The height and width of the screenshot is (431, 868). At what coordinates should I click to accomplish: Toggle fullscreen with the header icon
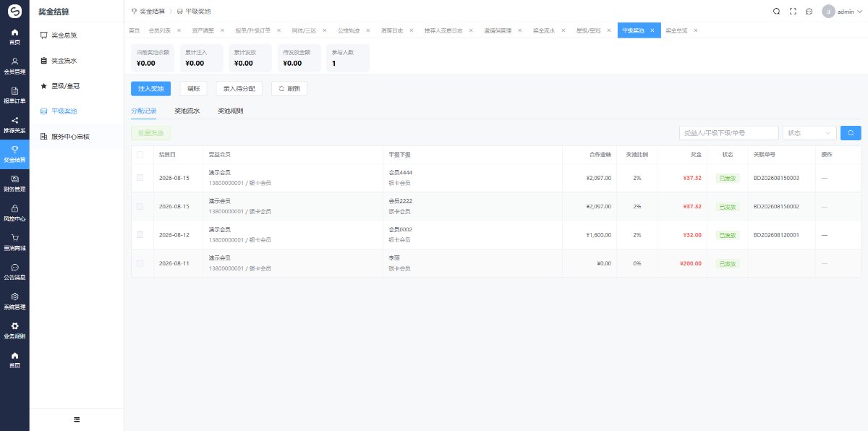click(793, 12)
